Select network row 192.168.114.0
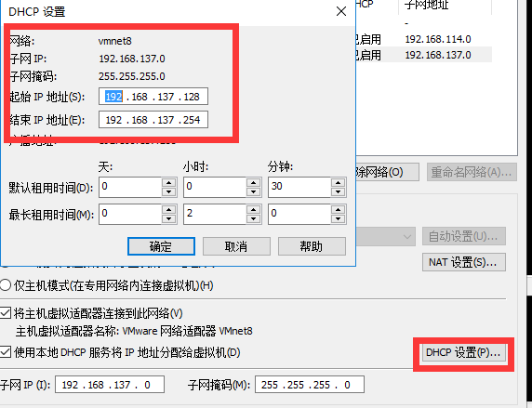This screenshot has width=532, height=408. tap(423, 39)
